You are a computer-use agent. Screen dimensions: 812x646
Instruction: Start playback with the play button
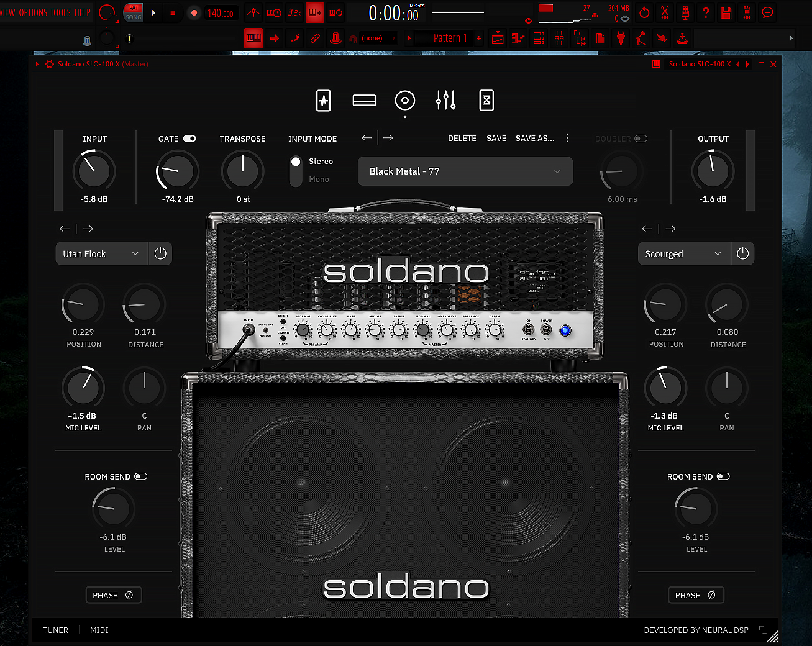pos(153,12)
